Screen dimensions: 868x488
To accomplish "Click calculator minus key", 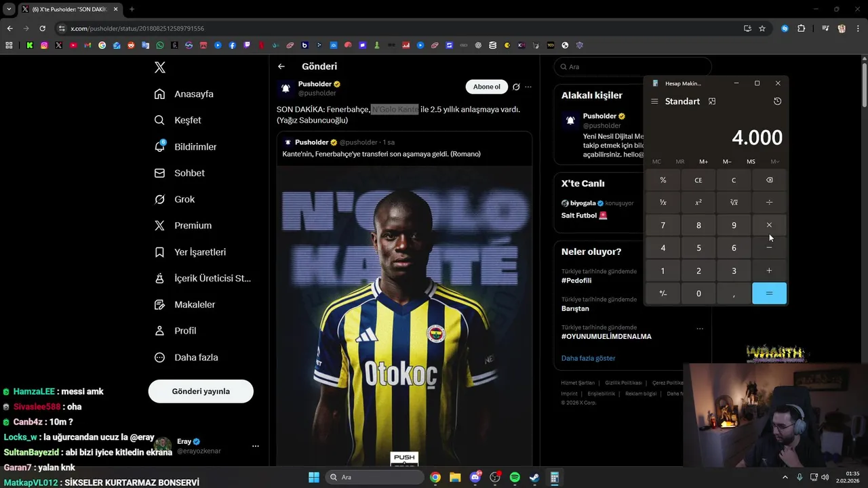I will [769, 248].
